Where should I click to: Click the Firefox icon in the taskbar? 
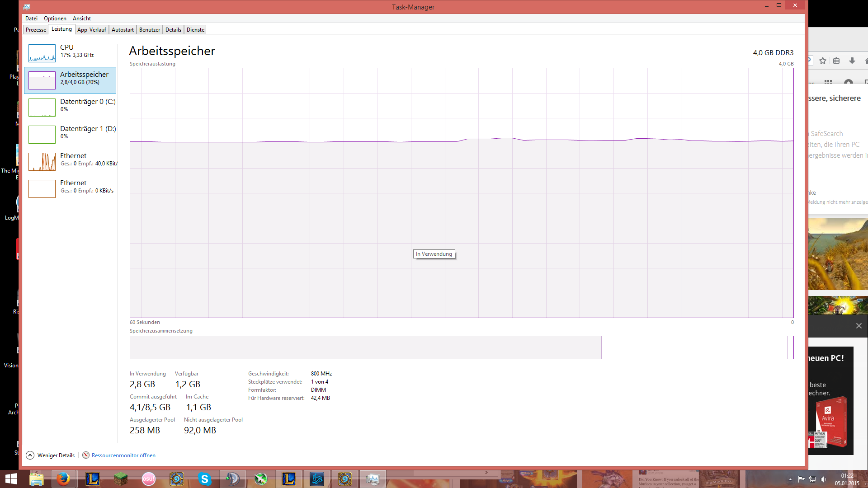[63, 479]
